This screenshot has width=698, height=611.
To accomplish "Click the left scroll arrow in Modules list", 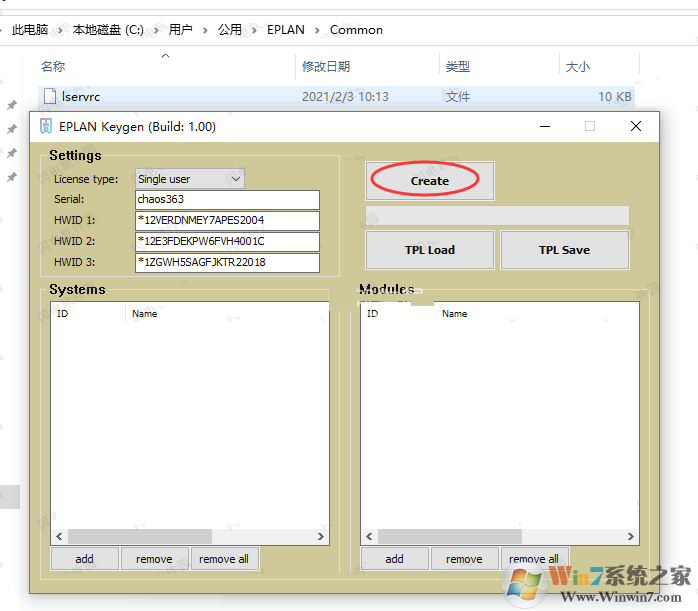I will 368,537.
